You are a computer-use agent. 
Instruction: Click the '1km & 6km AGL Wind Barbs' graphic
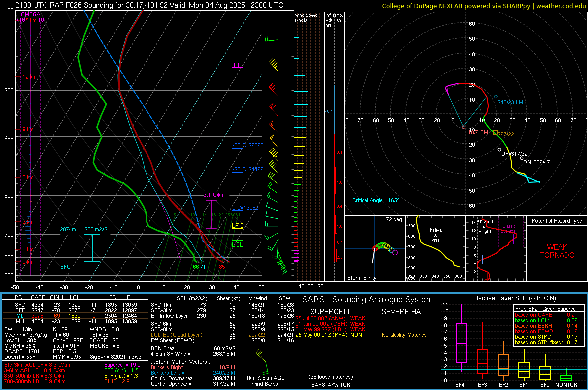[264, 368]
